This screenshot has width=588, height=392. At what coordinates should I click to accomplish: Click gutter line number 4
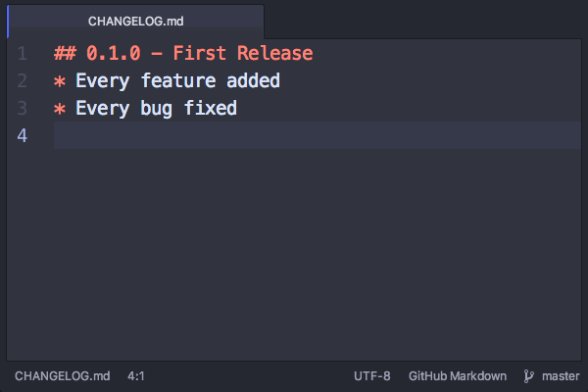[23, 135]
